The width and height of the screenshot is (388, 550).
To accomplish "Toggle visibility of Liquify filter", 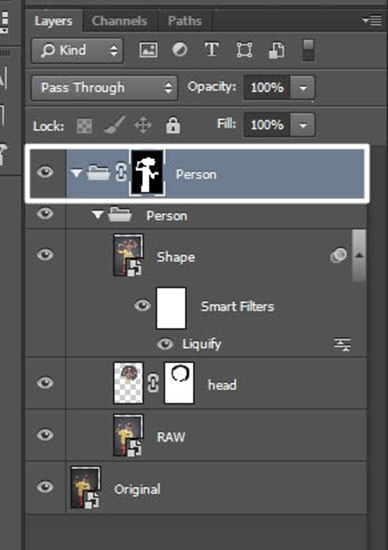I will click(x=165, y=344).
